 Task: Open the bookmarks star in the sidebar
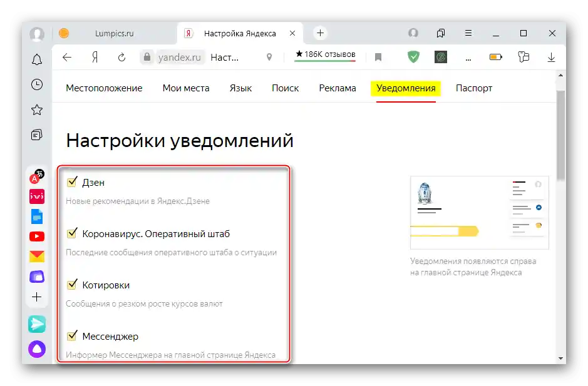[x=37, y=109]
